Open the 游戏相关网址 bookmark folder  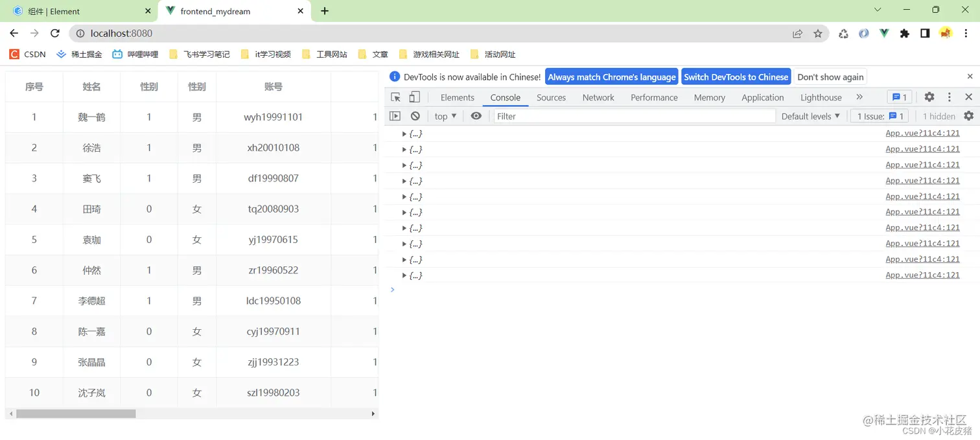click(x=429, y=54)
